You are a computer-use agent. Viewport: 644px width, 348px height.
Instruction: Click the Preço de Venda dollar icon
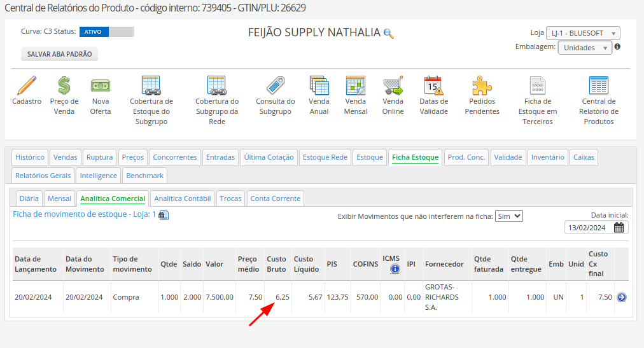[x=64, y=85]
